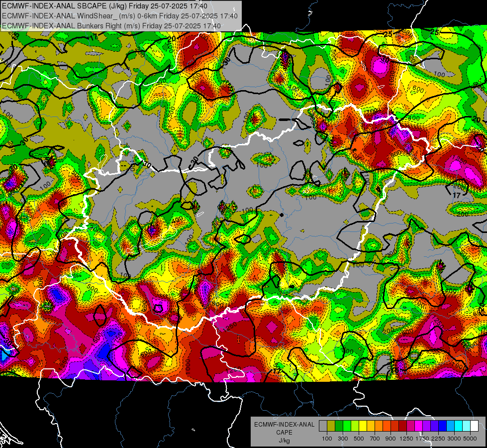
Task: Click the 1250 tick label on the legend
Action: 406,439
